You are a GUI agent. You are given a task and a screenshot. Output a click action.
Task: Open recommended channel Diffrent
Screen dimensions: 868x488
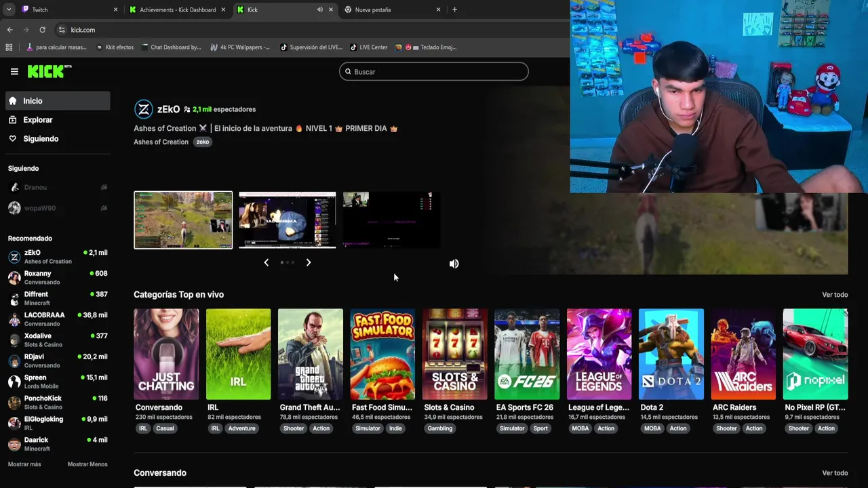pyautogui.click(x=58, y=298)
